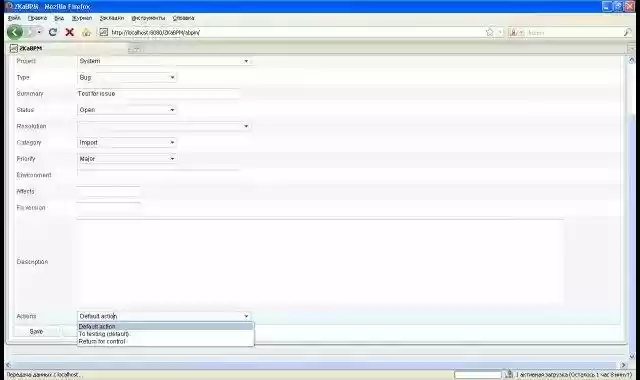Viewport: 640px width, 380px height.
Task: Click the Affects version field
Action: (109, 191)
